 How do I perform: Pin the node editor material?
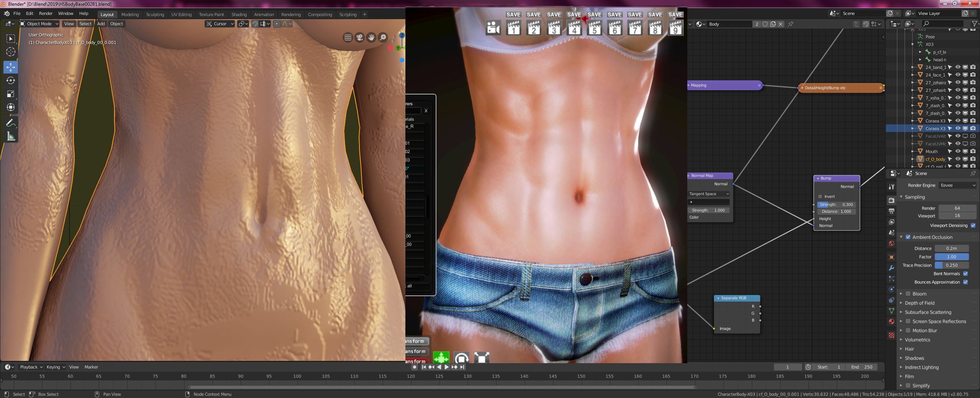[791, 24]
